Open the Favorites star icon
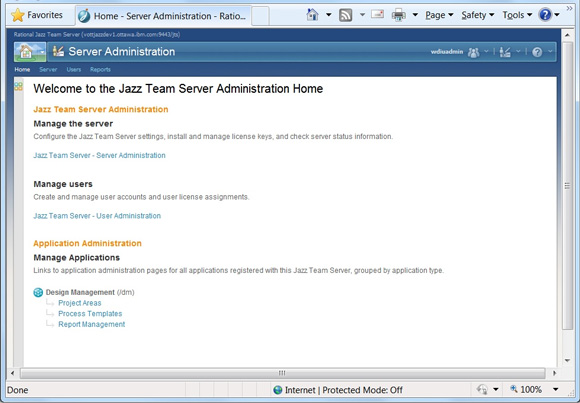Viewport: 580px width, 403px height. 17,15
